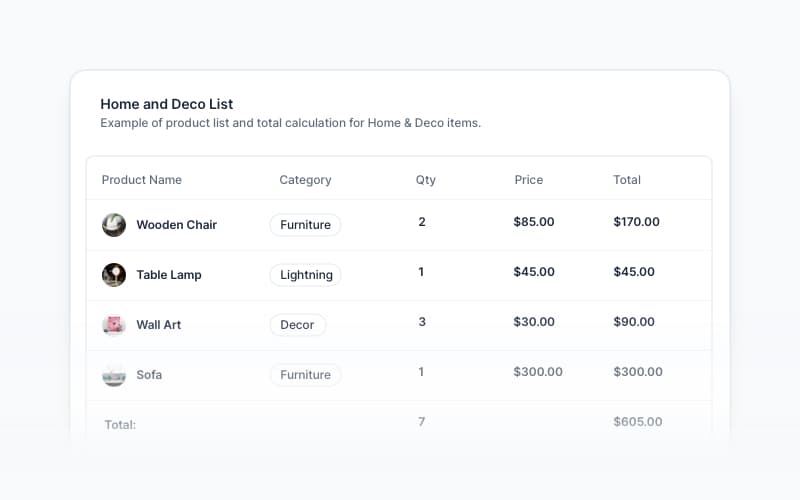Click the Total column header

click(627, 180)
